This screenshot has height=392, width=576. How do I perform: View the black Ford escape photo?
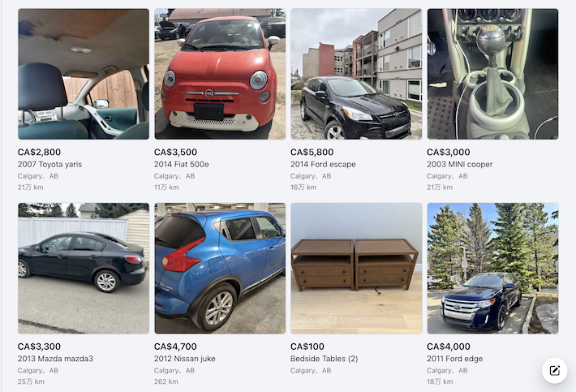coord(356,74)
